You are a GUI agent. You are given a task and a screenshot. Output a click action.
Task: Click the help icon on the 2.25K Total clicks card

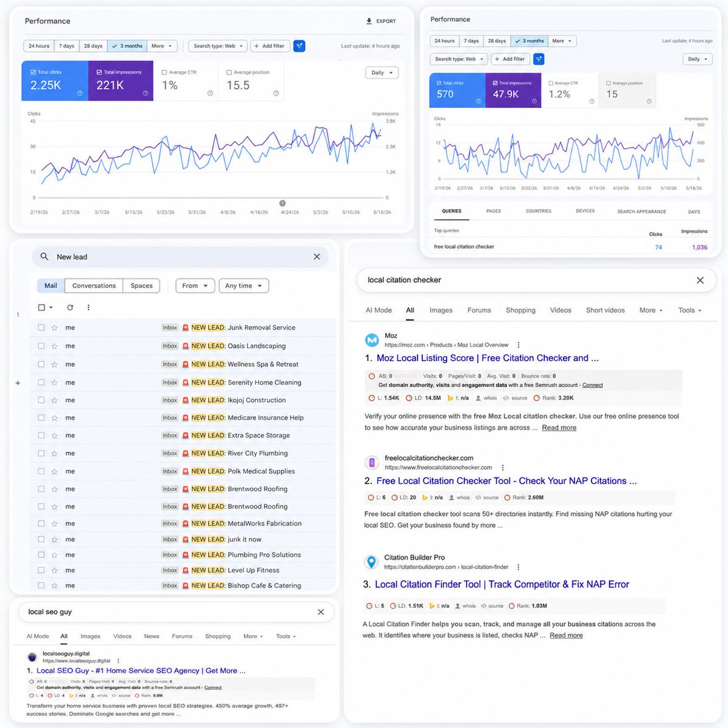click(80, 93)
